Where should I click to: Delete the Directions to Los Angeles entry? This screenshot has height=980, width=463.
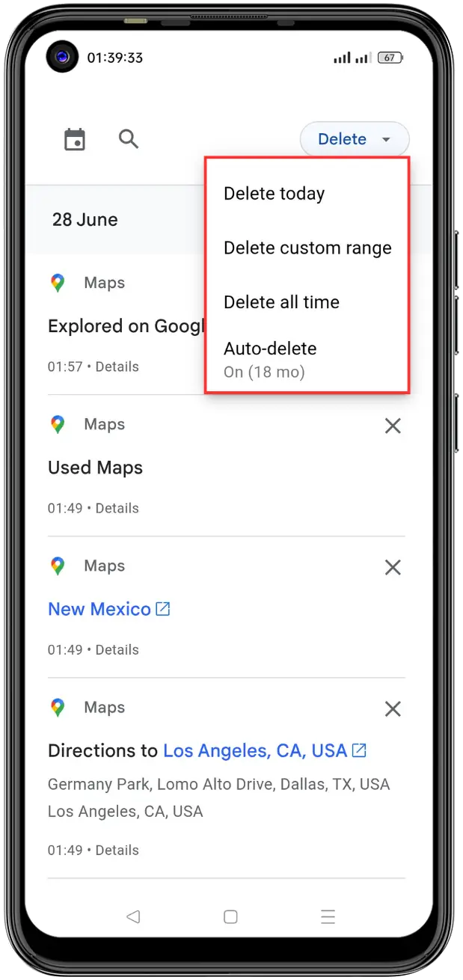coord(393,708)
